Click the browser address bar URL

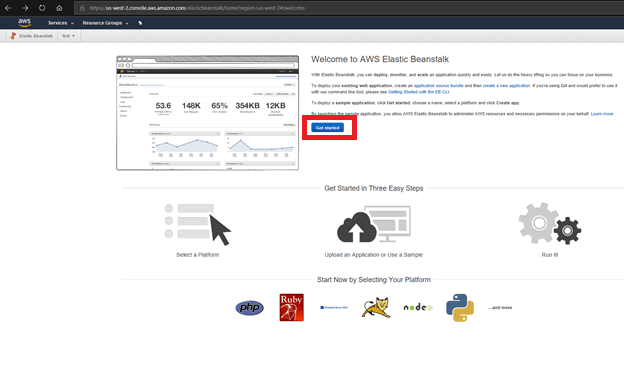[197, 8]
